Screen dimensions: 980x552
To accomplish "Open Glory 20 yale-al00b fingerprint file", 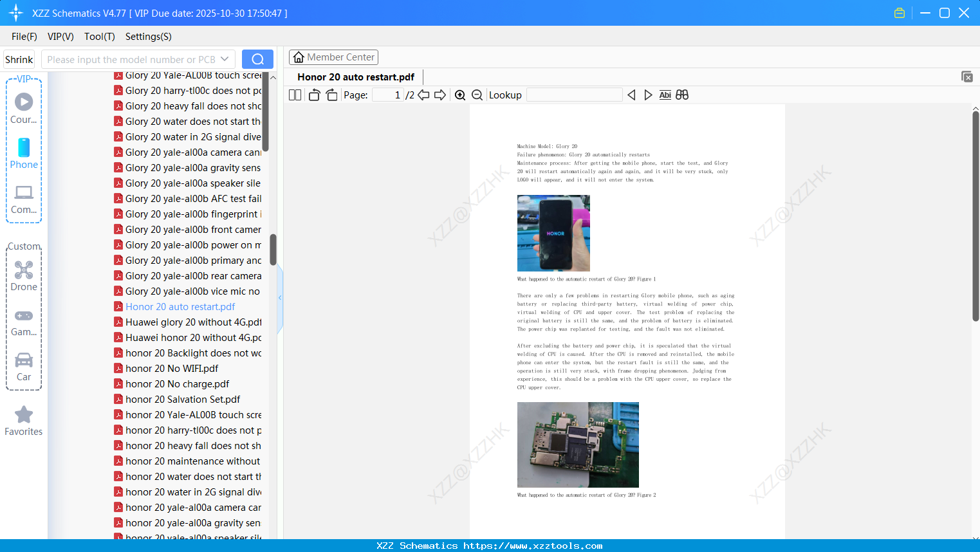I will pyautogui.click(x=188, y=214).
